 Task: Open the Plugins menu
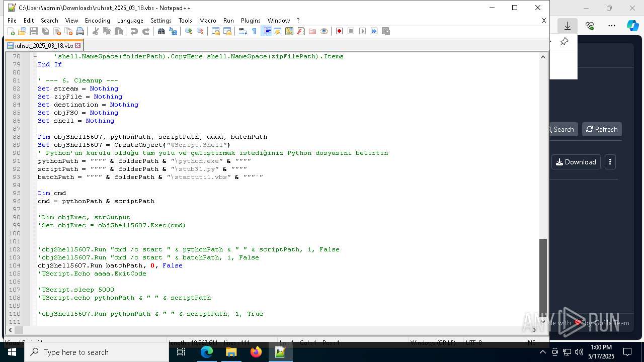(x=251, y=21)
